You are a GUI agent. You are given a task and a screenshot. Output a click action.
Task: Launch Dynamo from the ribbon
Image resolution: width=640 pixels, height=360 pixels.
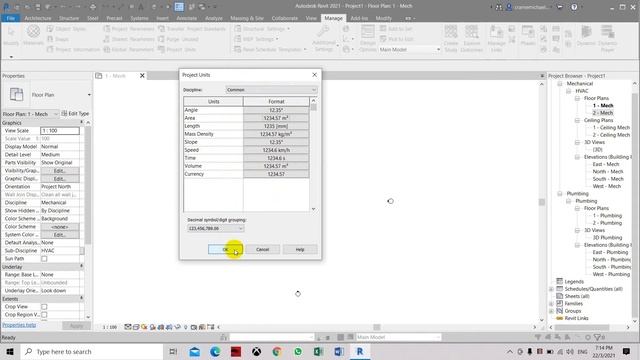(x=586, y=36)
